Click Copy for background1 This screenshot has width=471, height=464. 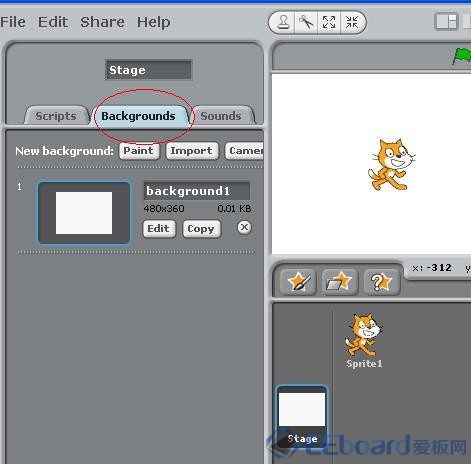(x=201, y=229)
